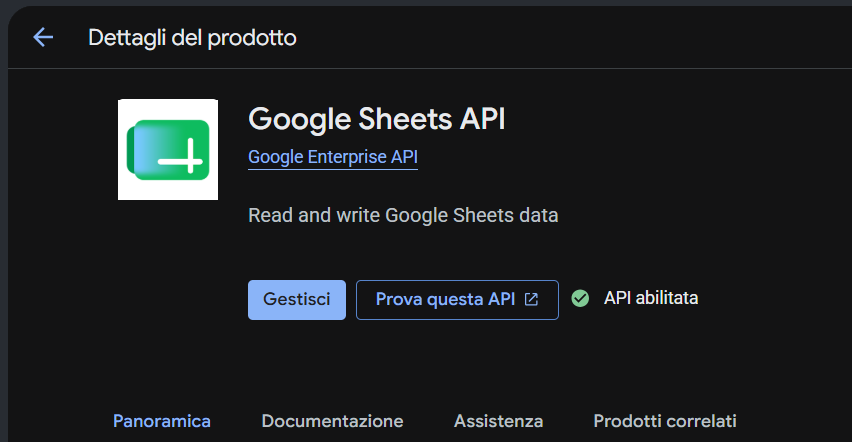The image size is (852, 442).
Task: Click the Google Sheets API product logo
Action: (168, 150)
